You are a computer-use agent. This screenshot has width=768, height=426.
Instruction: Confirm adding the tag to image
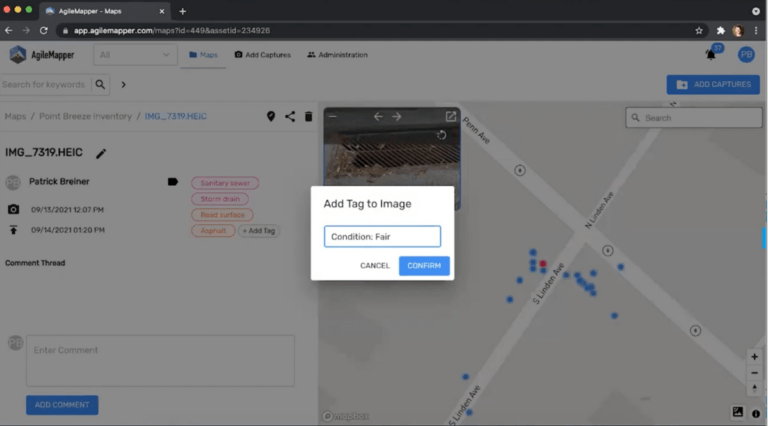point(424,265)
